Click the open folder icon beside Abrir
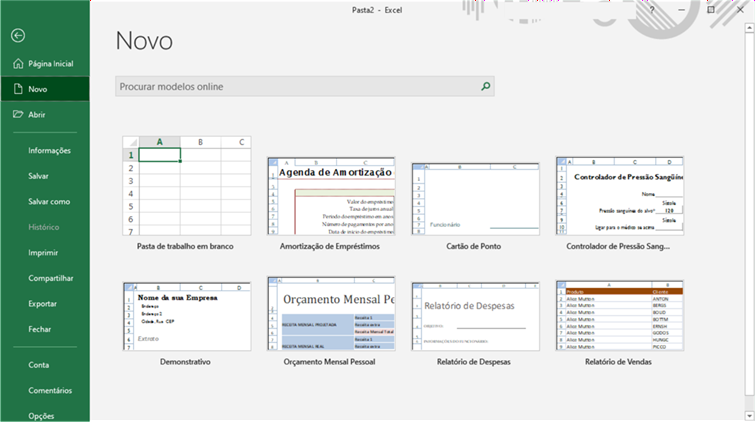The width and height of the screenshot is (755, 422). 17,114
